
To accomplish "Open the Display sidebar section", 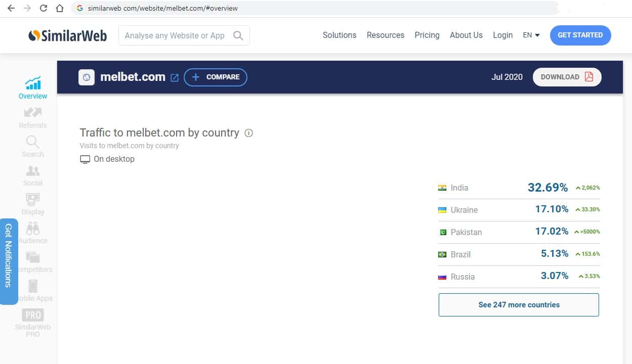I will click(x=33, y=204).
